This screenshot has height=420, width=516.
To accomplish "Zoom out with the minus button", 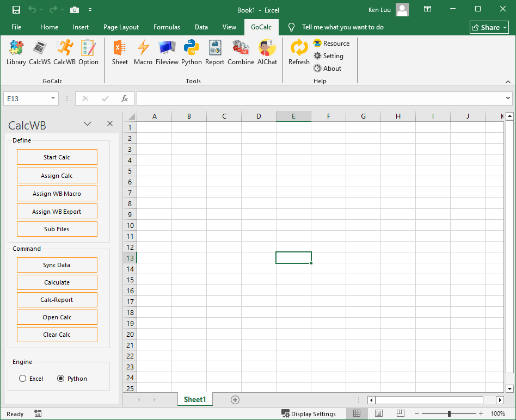I will (417, 413).
